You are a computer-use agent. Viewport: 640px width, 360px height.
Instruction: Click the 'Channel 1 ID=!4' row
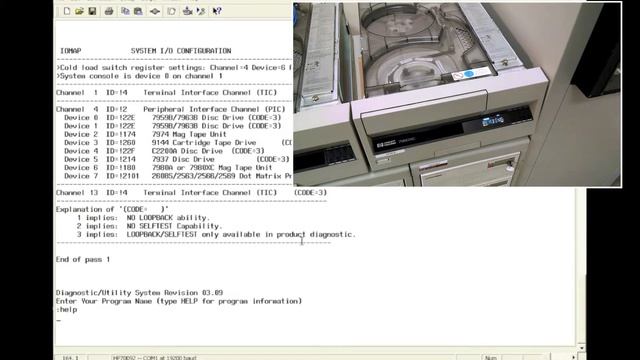(167, 93)
